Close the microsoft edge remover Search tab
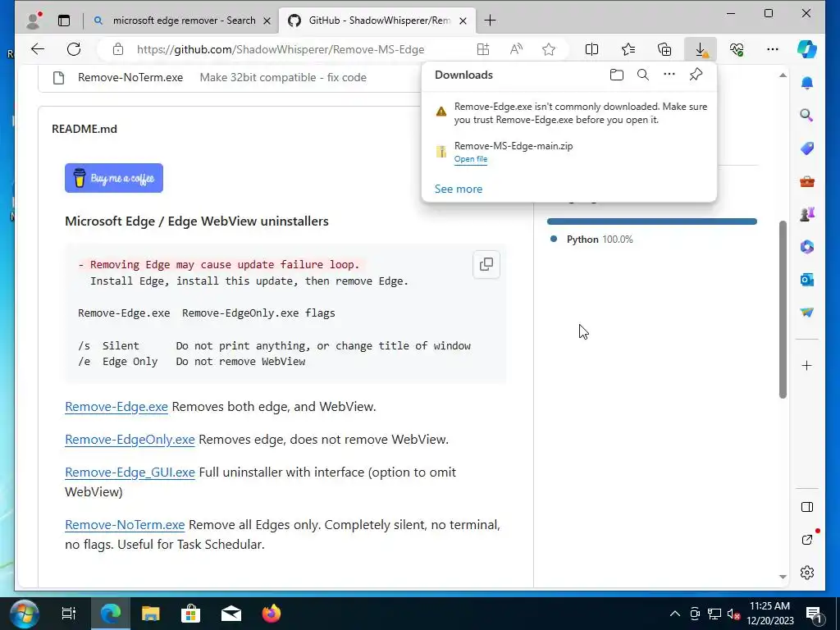This screenshot has height=630, width=840. [267, 21]
